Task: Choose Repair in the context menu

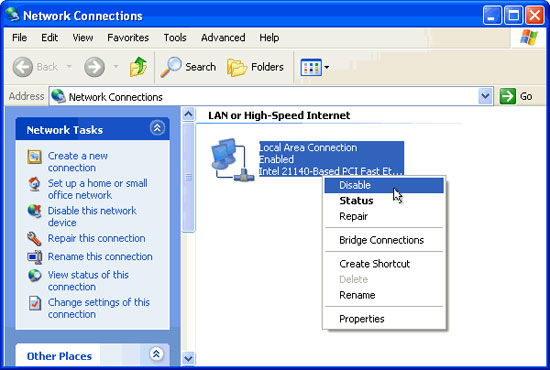Action: [384, 216]
